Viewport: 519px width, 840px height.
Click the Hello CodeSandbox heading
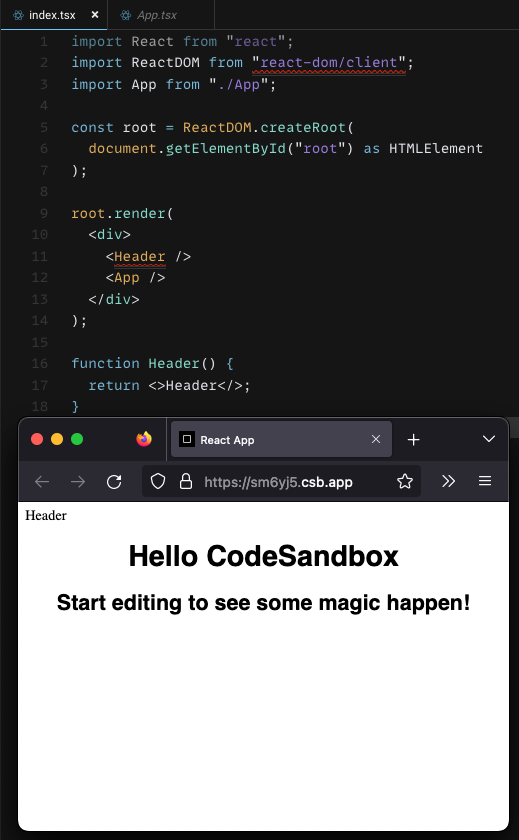click(x=264, y=556)
